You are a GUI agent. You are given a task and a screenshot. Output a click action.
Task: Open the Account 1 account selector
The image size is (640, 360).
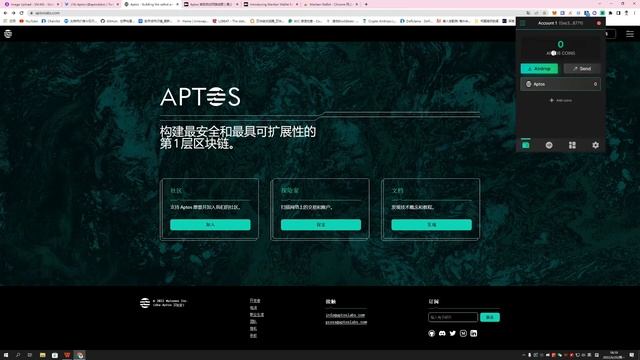tap(560, 23)
